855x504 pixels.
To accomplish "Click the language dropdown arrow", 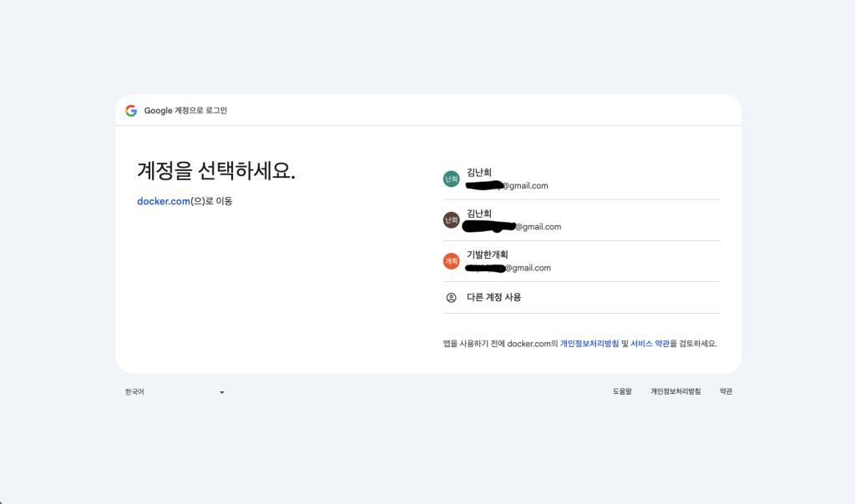I will (x=222, y=392).
